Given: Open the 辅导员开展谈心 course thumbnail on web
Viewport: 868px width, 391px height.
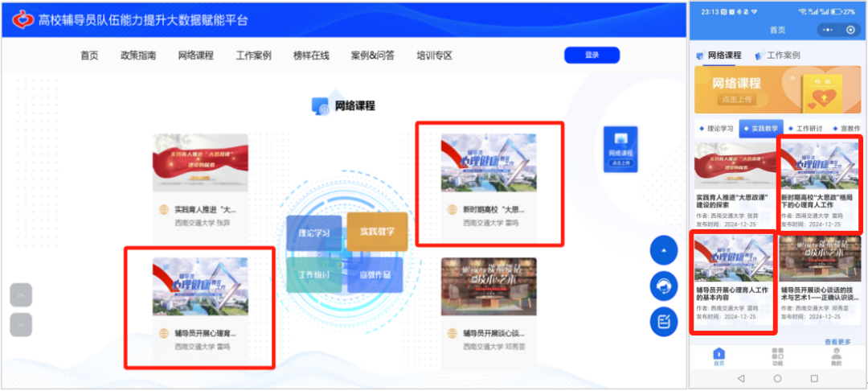Looking at the screenshot, I should point(489,286).
